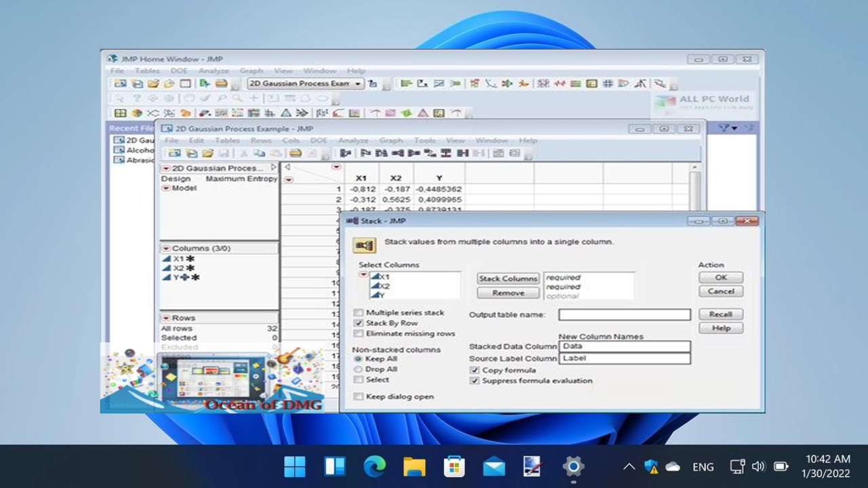Choose the Select option under Non-stacked columns

(358, 380)
